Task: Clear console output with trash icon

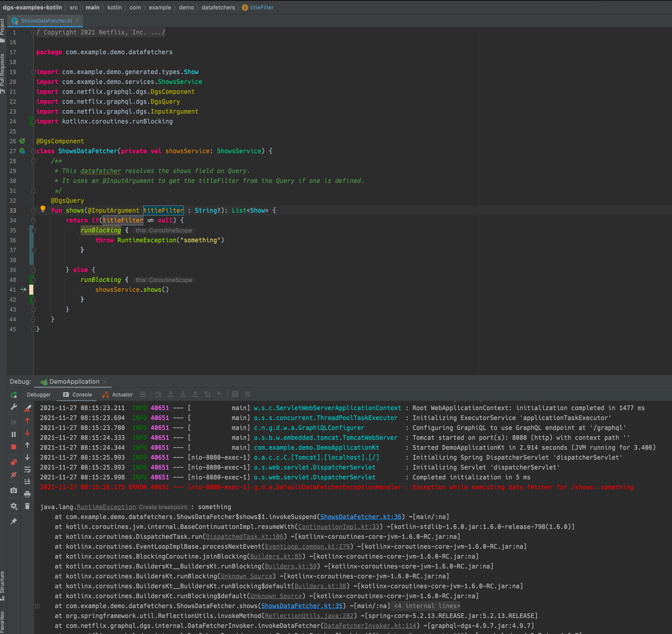Action: click(x=27, y=506)
